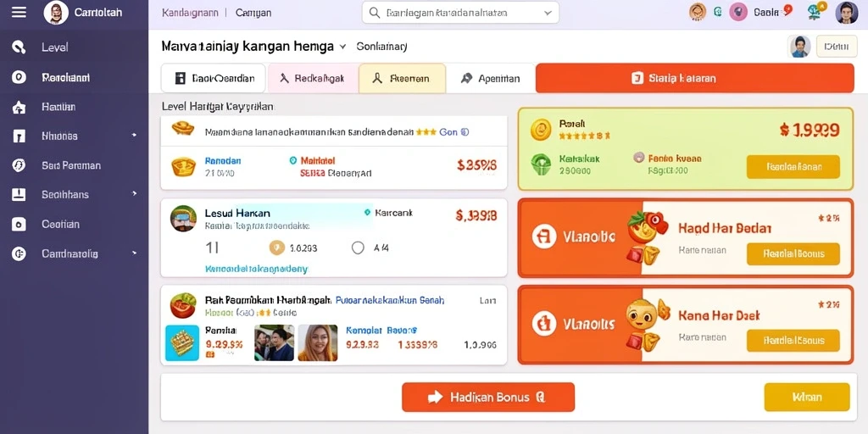The image size is (868, 434).
Task: Click the Gonlainary label
Action: tap(382, 47)
